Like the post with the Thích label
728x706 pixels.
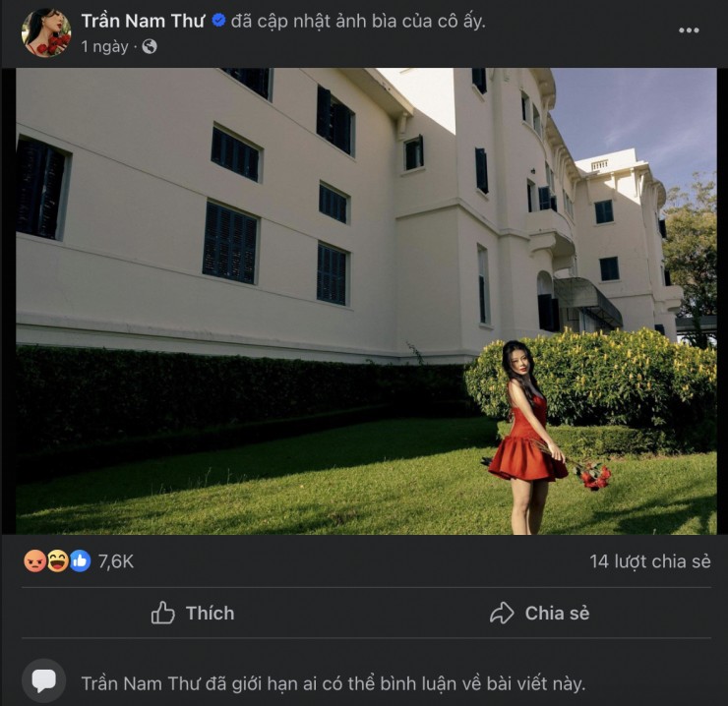tap(211, 614)
